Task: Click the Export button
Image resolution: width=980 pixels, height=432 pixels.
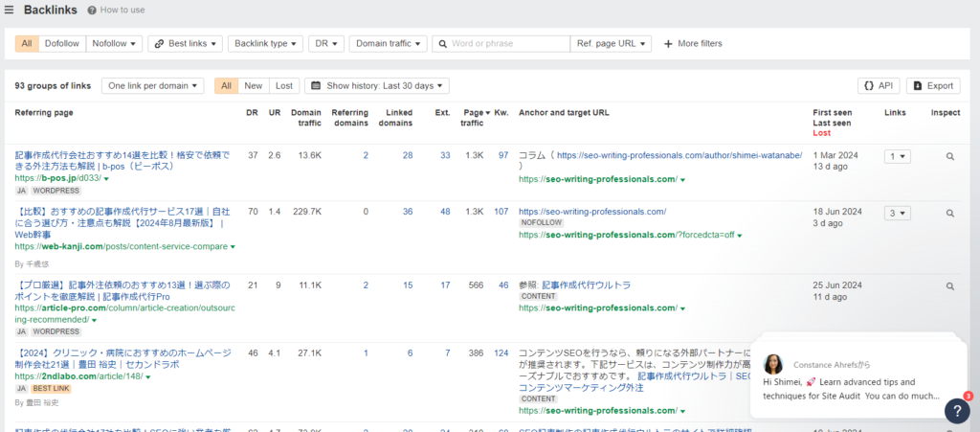Action: click(x=933, y=85)
